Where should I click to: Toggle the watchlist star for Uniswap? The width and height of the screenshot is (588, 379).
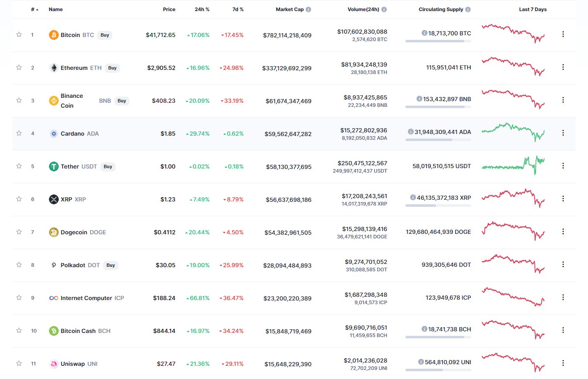(19, 363)
